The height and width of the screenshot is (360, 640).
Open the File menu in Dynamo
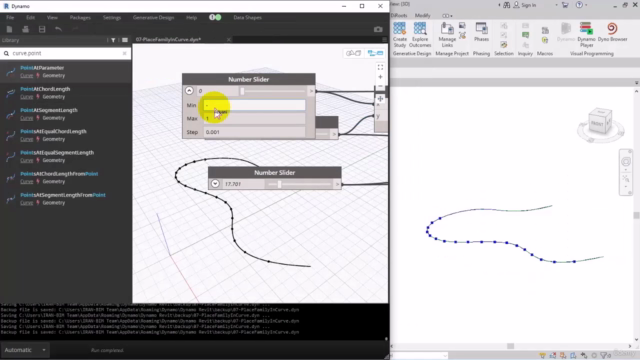click(10, 18)
